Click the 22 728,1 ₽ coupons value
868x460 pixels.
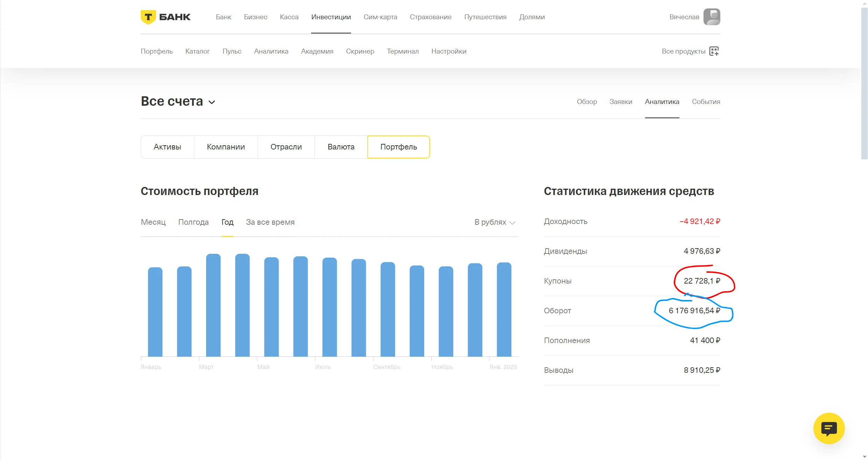coord(702,281)
